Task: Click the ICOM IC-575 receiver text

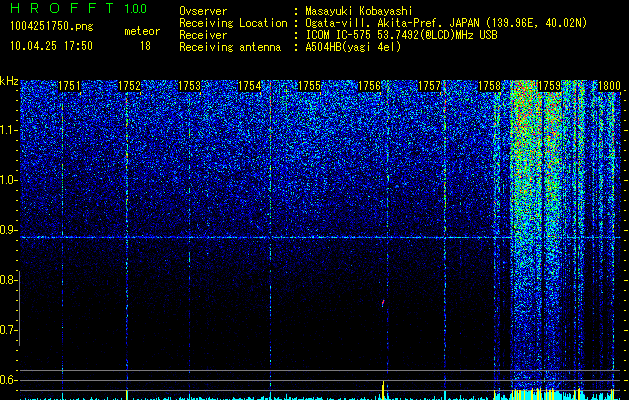Action: (401, 35)
